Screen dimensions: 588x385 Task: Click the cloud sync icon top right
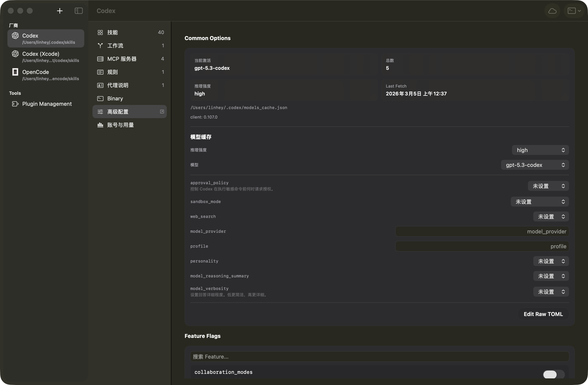coord(552,11)
